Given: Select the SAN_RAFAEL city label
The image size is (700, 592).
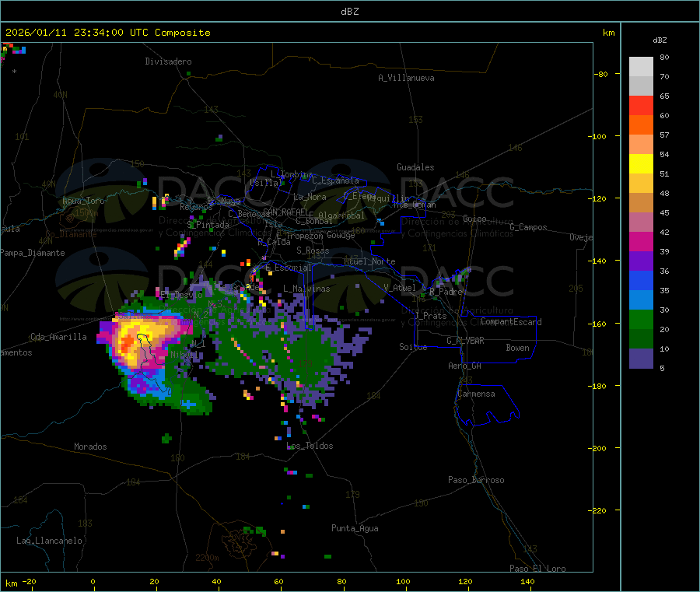Looking at the screenshot, I should click(286, 212).
